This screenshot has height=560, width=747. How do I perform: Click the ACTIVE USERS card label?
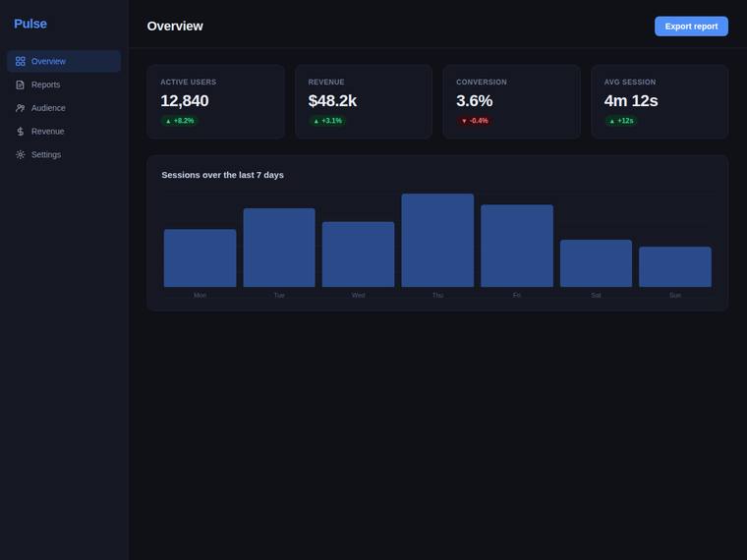point(188,82)
